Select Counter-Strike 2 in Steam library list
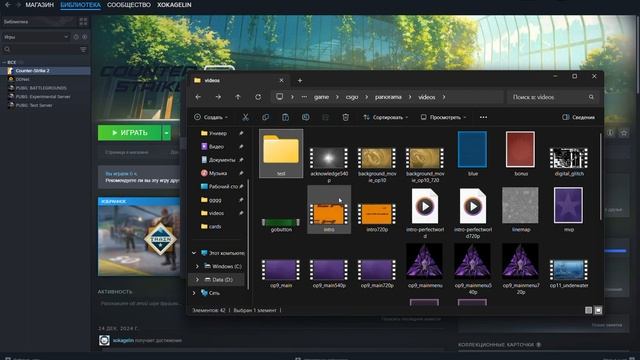This screenshot has width=640, height=360. coord(45,71)
